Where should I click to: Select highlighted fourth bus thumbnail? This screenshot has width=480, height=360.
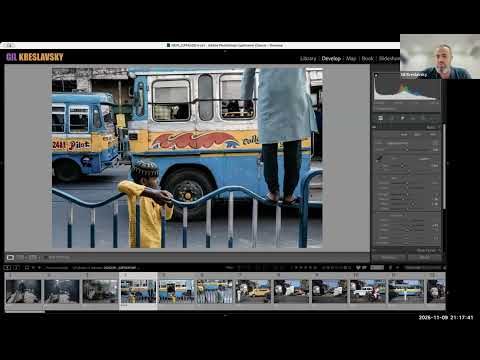138,291
